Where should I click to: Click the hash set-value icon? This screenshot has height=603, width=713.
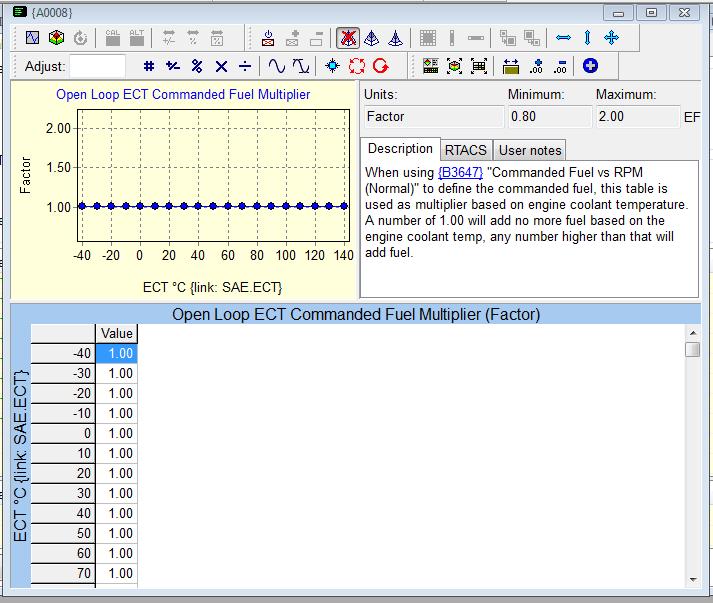(x=149, y=66)
